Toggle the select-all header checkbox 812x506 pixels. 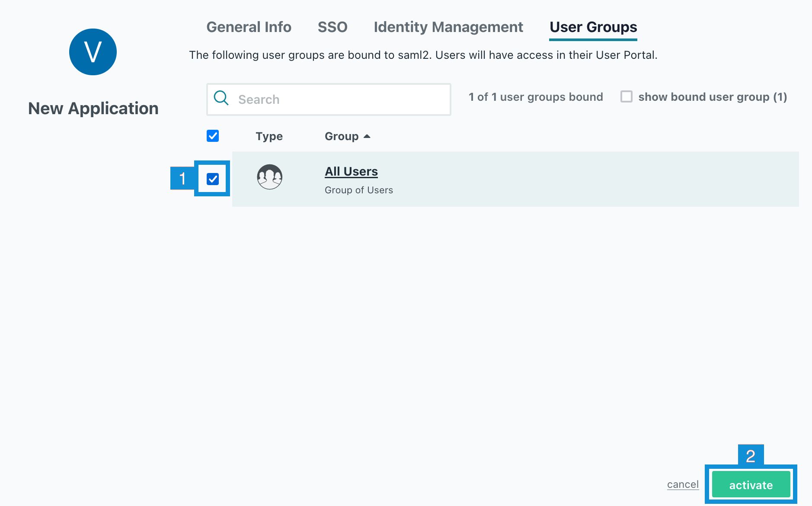[x=213, y=136]
